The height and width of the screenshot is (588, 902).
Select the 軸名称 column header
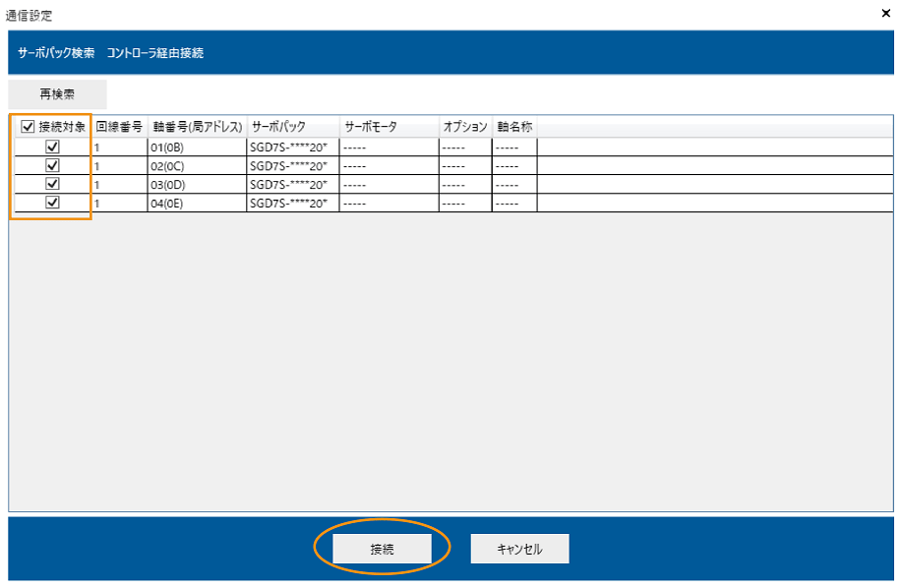click(x=512, y=126)
